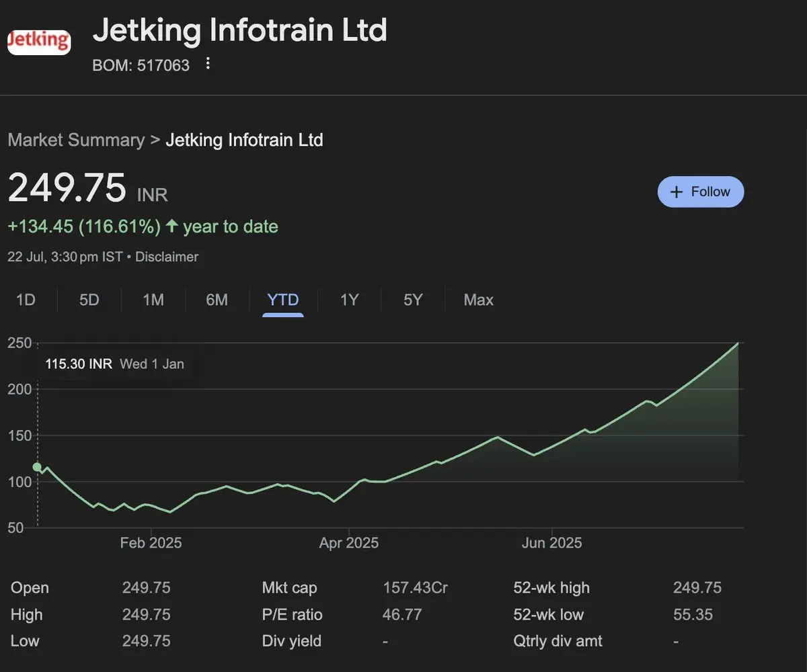Select the 1M chart range

(x=153, y=300)
